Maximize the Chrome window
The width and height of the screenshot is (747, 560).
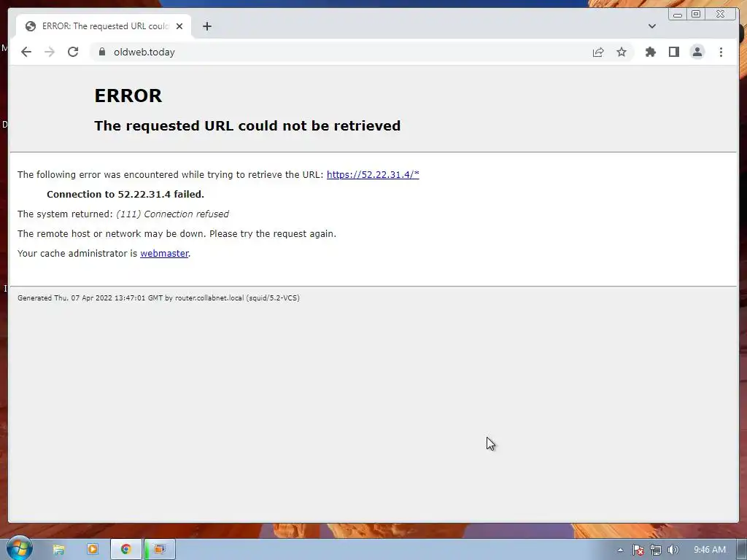pyautogui.click(x=696, y=15)
